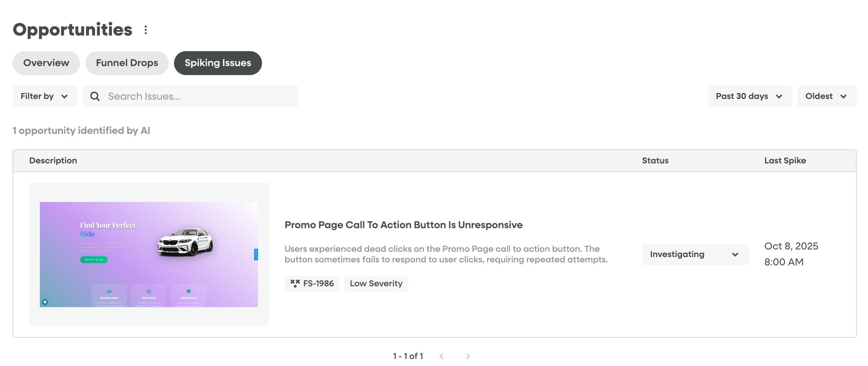Expand the Filter by dropdown
The height and width of the screenshot is (366, 868).
coord(45,96)
